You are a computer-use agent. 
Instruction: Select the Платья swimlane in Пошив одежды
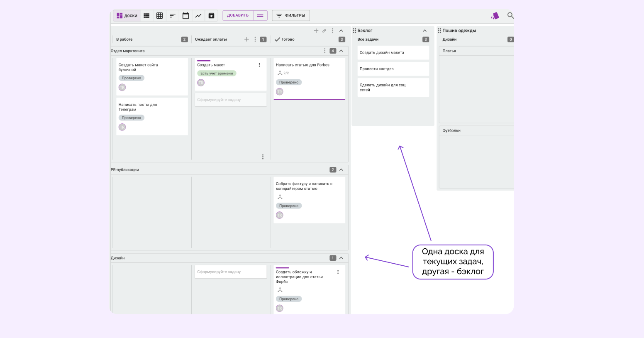[449, 51]
